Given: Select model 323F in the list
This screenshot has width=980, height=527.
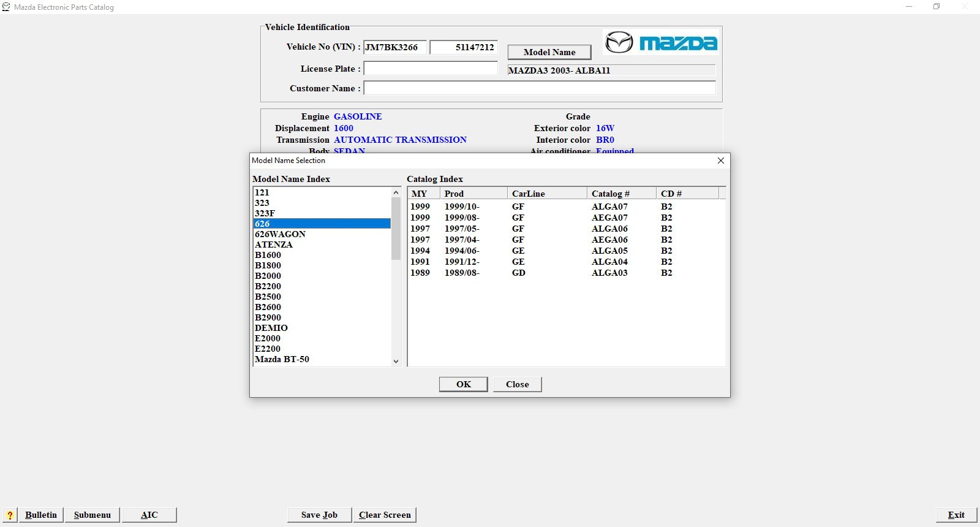Looking at the screenshot, I should (322, 213).
